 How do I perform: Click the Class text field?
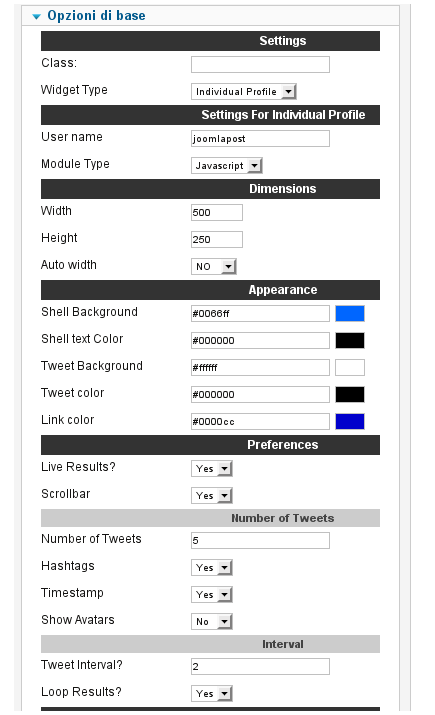point(260,64)
